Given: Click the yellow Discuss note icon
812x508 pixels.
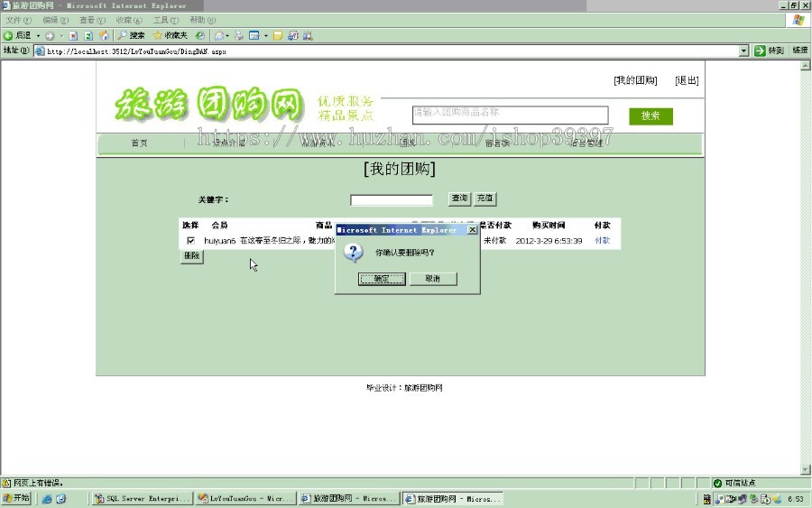Looking at the screenshot, I should pos(278,36).
